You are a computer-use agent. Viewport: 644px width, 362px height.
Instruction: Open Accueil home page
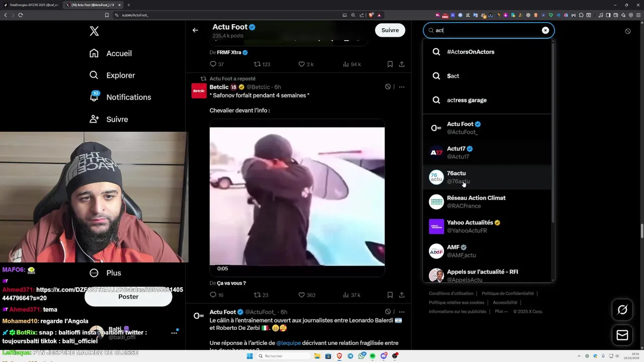tap(111, 53)
